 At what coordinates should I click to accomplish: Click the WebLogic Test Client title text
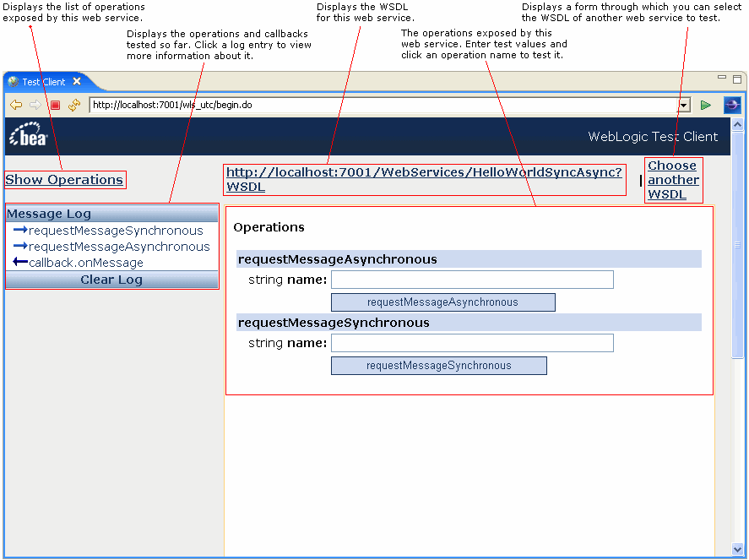(653, 137)
